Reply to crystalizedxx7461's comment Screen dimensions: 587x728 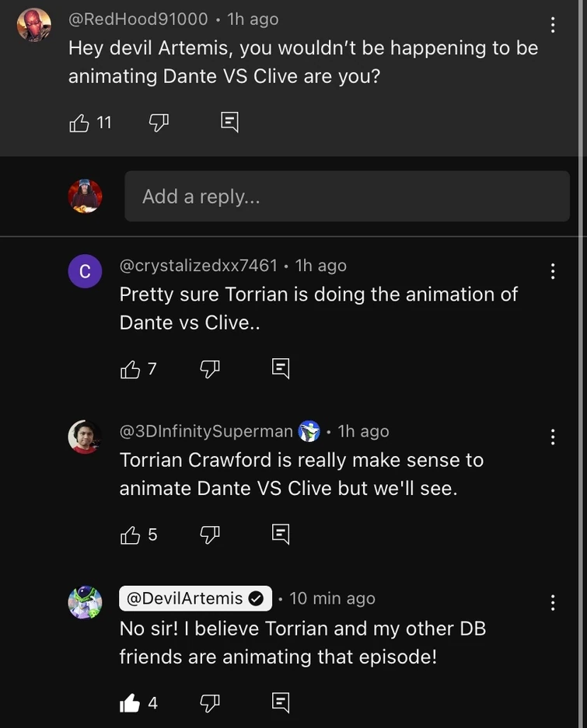click(281, 368)
